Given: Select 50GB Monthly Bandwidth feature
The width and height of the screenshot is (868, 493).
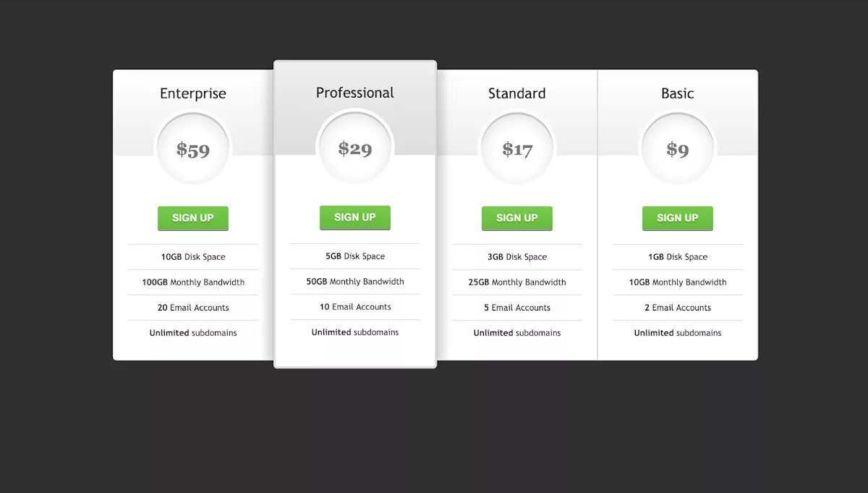Looking at the screenshot, I should click(355, 282).
